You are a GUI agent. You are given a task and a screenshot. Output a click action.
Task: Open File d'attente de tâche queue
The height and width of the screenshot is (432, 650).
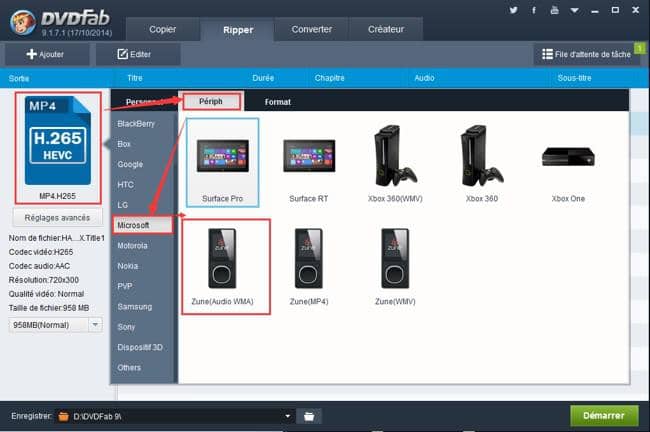[586, 54]
